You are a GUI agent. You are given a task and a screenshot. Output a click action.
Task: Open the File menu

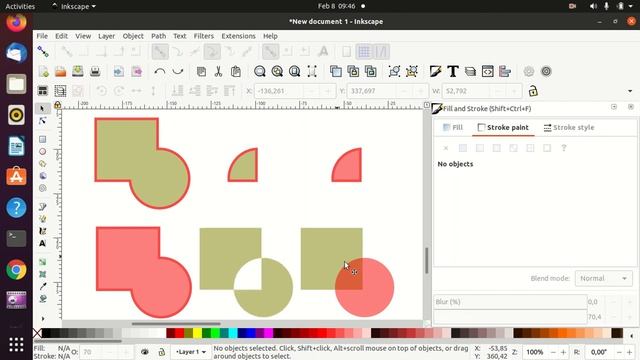coord(42,36)
